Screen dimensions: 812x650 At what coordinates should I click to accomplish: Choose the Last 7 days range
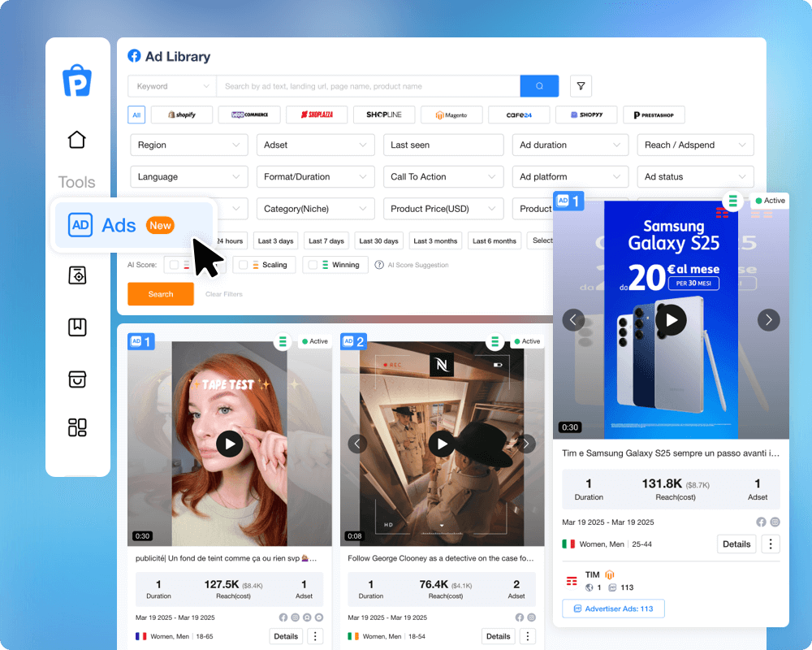326,241
